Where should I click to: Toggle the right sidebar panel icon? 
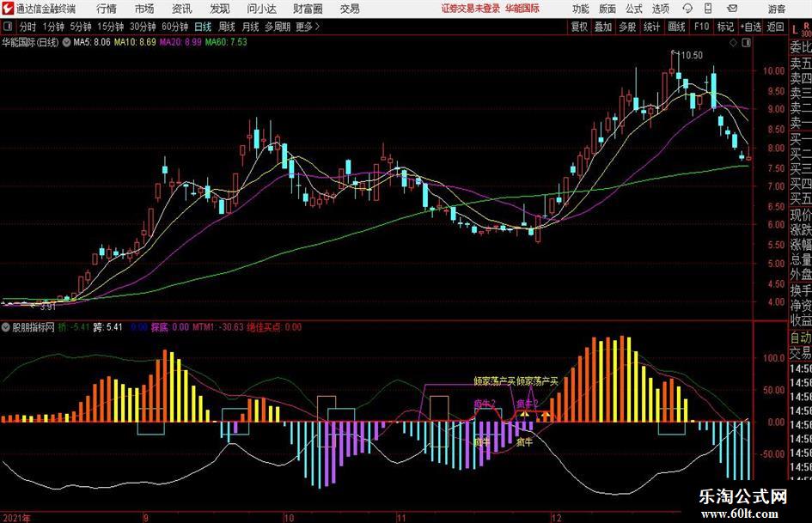coord(746,42)
